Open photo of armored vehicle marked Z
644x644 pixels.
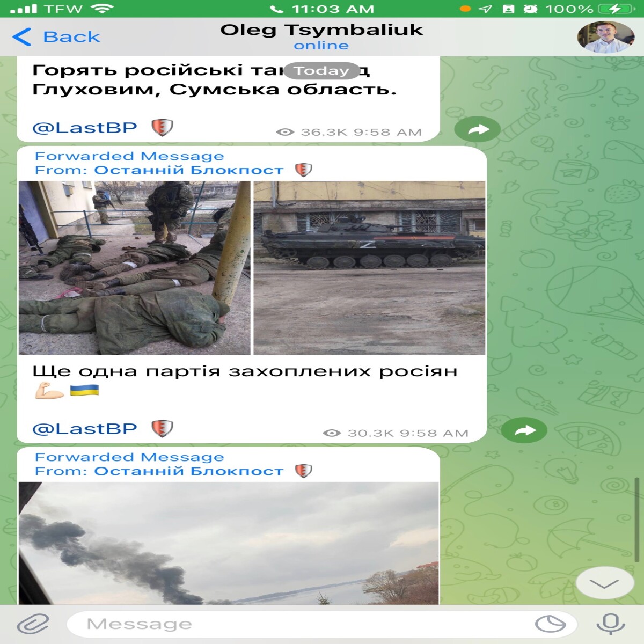369,268
